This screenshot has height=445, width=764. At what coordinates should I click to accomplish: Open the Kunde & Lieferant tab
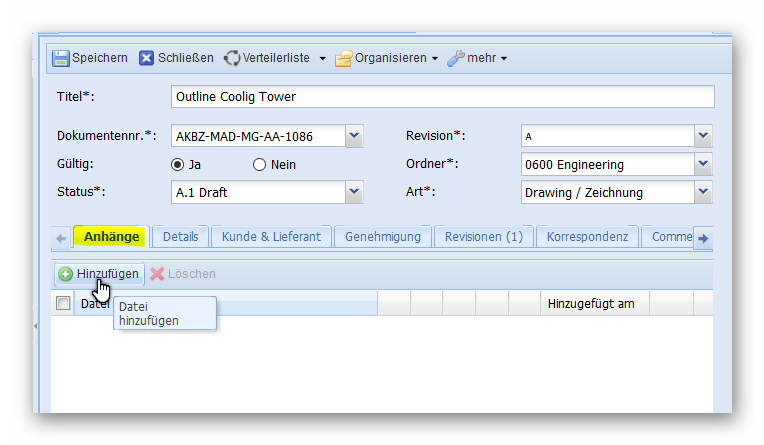coord(270,237)
